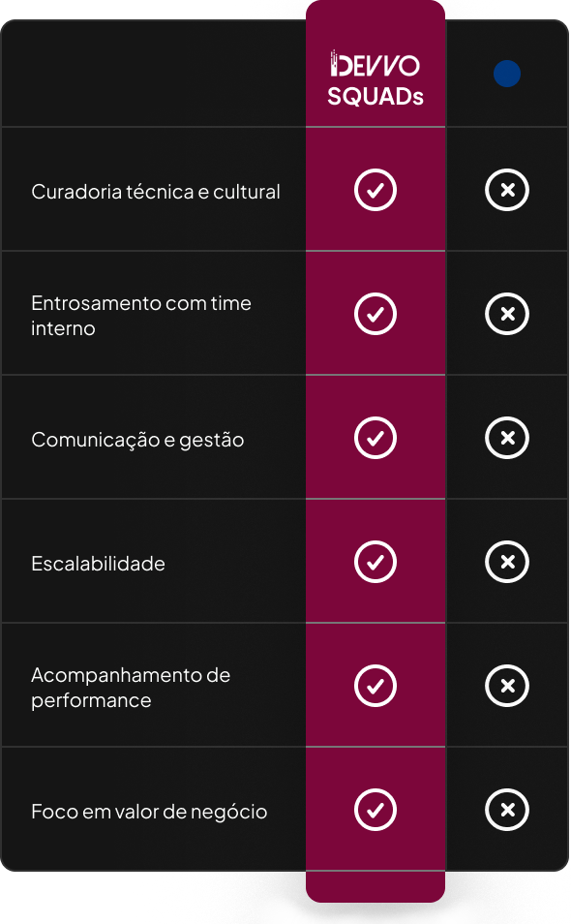Click X icon for Entrosamento com time interno
This screenshot has width=571, height=924.
[507, 314]
